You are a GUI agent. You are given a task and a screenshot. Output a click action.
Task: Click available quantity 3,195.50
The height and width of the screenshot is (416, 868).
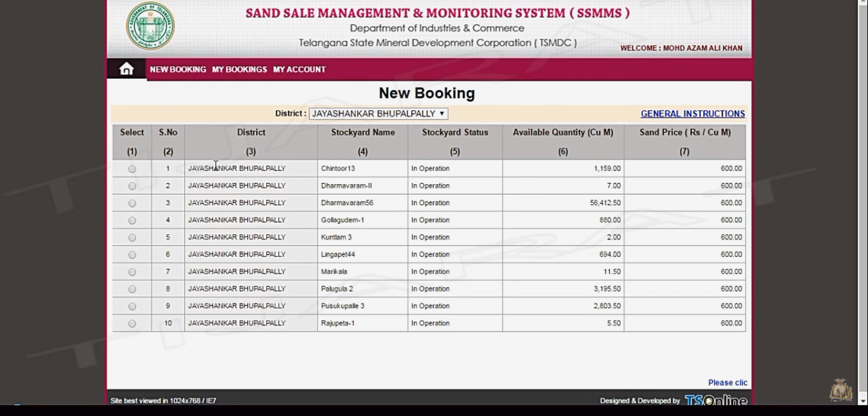[607, 288]
